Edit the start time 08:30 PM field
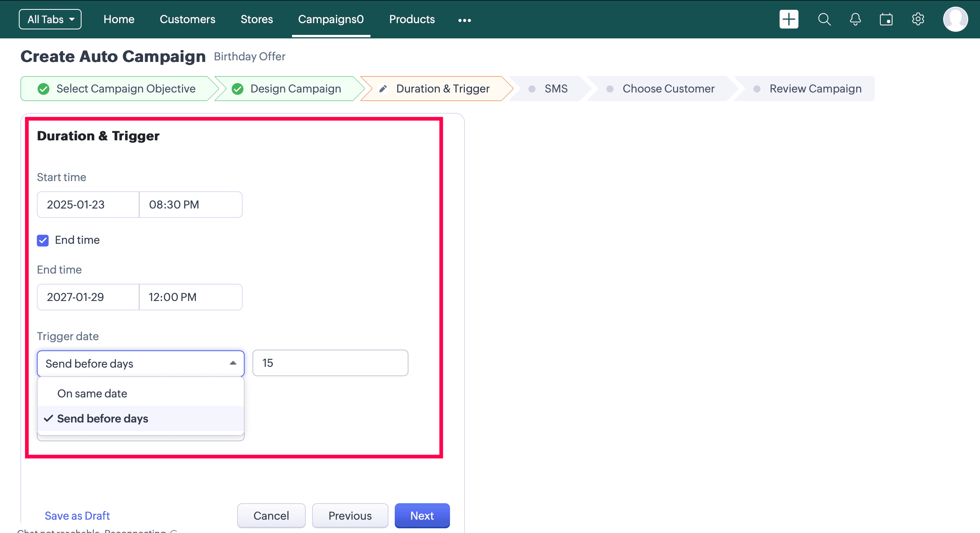The image size is (980, 533). (191, 205)
